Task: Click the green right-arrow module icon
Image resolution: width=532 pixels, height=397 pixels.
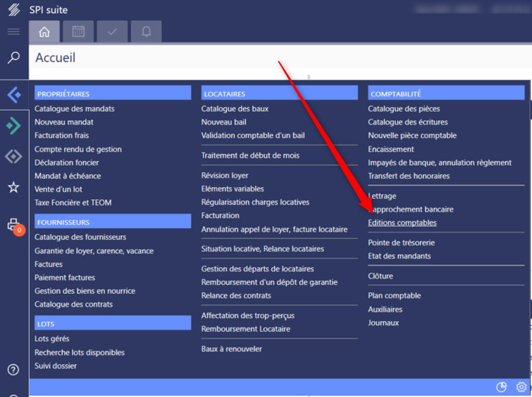Action: (14, 126)
